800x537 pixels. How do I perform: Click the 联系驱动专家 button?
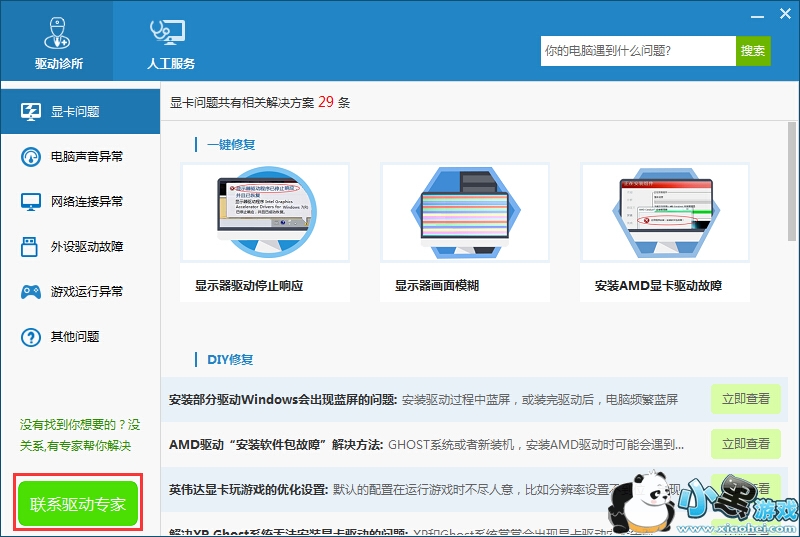coord(78,503)
